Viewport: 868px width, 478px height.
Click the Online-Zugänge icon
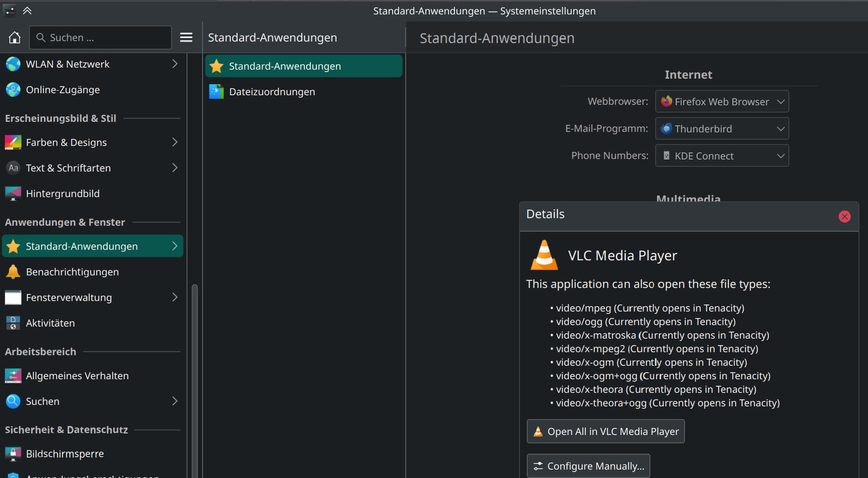pos(13,90)
